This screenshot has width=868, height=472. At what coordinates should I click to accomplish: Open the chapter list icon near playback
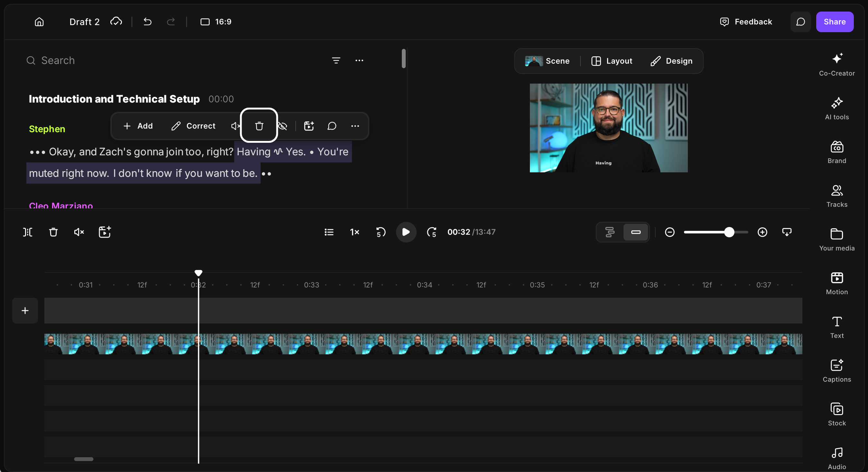point(329,232)
